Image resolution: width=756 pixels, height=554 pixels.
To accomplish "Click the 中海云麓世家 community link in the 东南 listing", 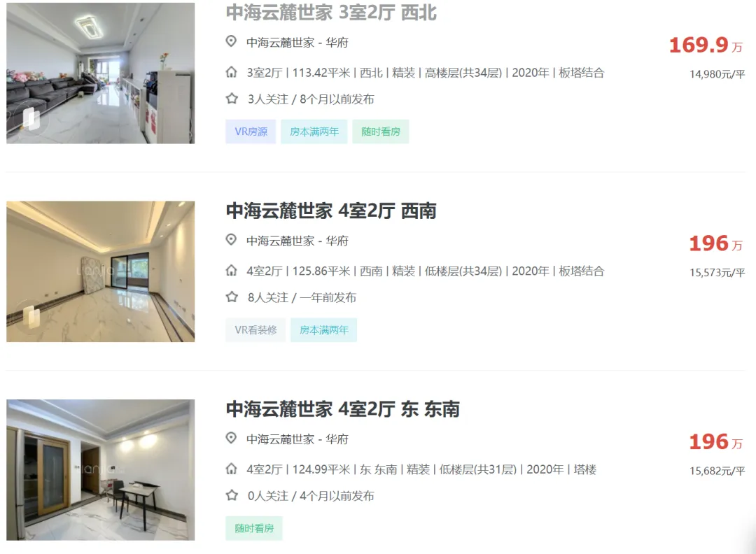I will [x=280, y=439].
